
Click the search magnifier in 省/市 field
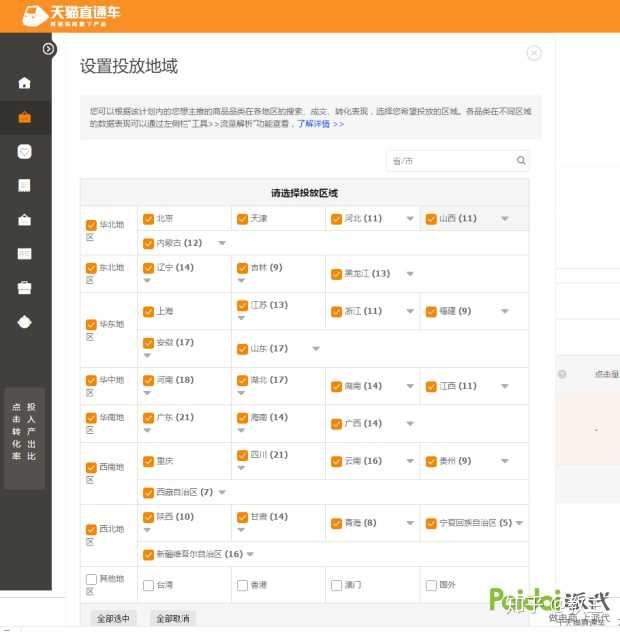[x=521, y=161]
